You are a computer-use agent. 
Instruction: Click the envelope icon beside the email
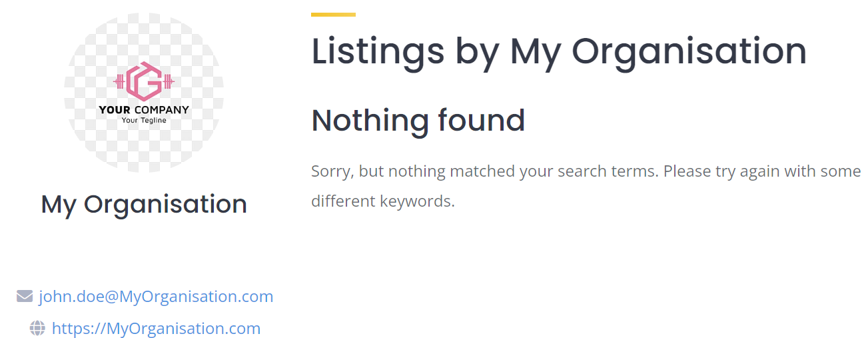point(25,296)
